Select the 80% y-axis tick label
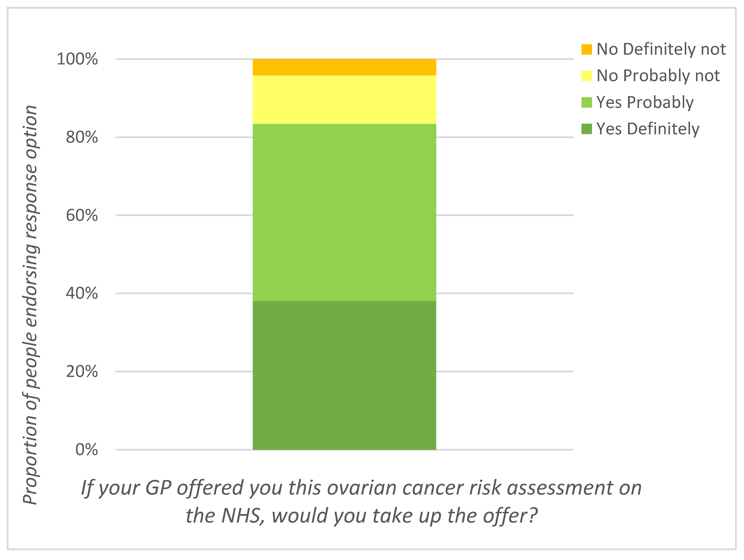 point(82,137)
